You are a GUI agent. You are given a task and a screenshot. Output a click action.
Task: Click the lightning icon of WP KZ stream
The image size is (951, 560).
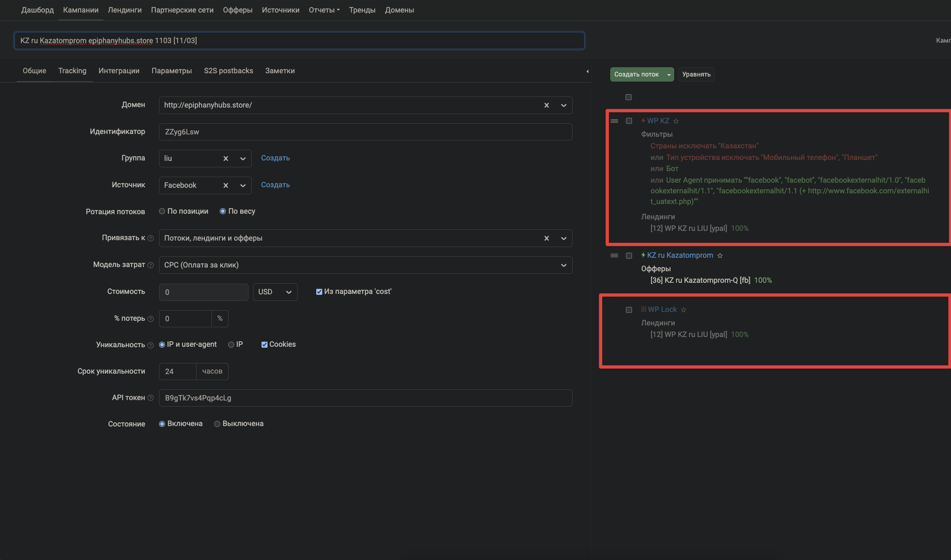click(643, 121)
